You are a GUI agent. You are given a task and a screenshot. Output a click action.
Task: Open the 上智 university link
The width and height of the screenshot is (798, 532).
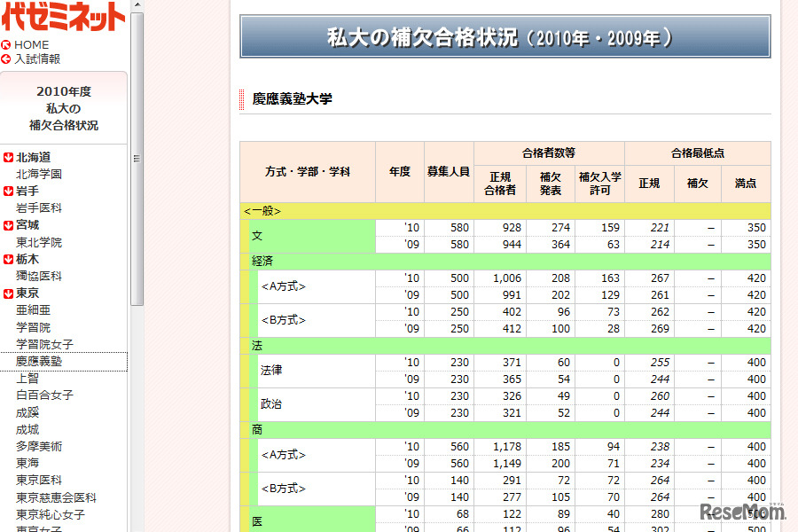[27, 379]
